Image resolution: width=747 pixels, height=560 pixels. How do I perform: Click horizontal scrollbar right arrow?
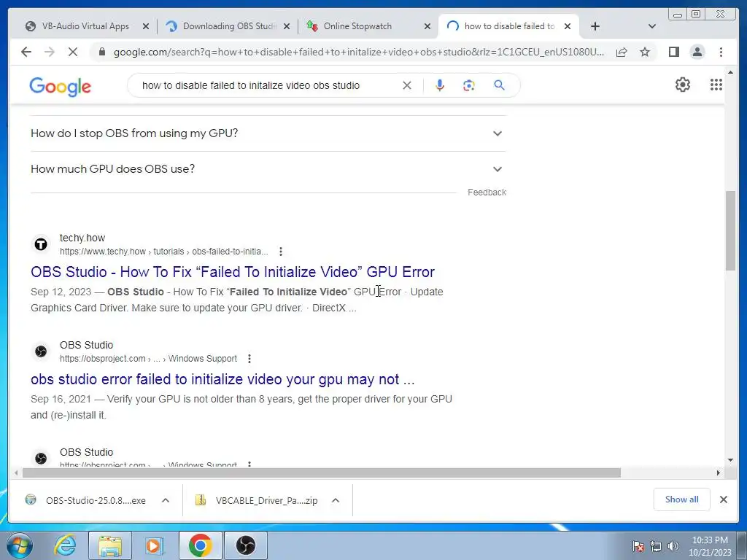(719, 472)
